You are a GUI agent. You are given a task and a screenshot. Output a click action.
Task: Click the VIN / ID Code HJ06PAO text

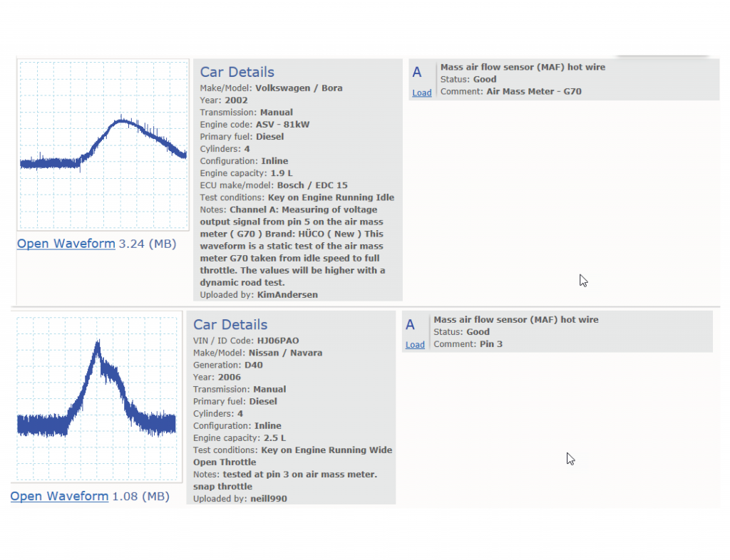(x=246, y=341)
